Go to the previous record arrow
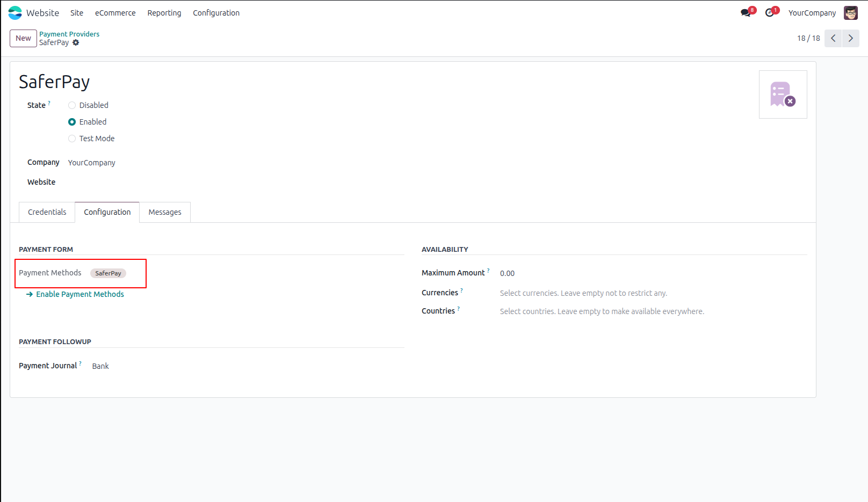 (833, 38)
